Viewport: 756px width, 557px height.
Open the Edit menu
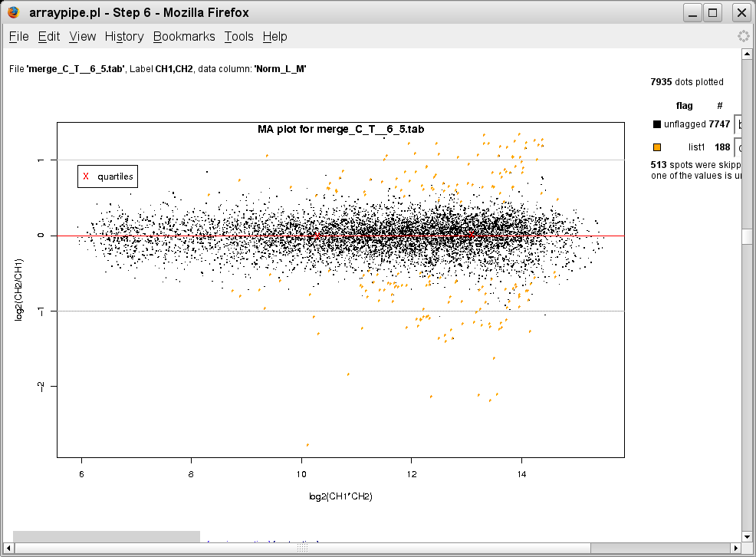pyautogui.click(x=49, y=37)
